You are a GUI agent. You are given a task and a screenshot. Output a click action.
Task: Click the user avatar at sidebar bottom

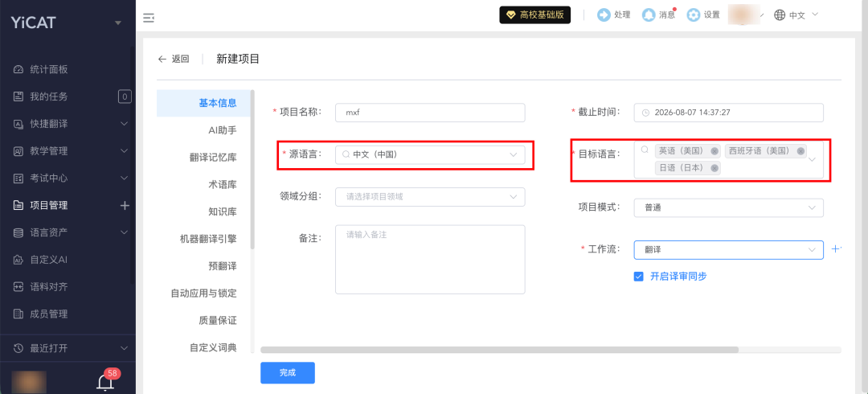29,382
